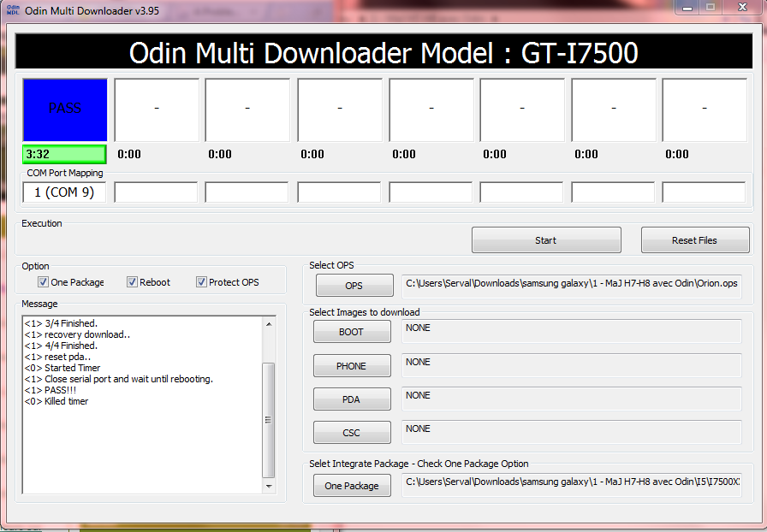Click the blue PASS status box
This screenshot has width=767, height=532.
[65, 110]
